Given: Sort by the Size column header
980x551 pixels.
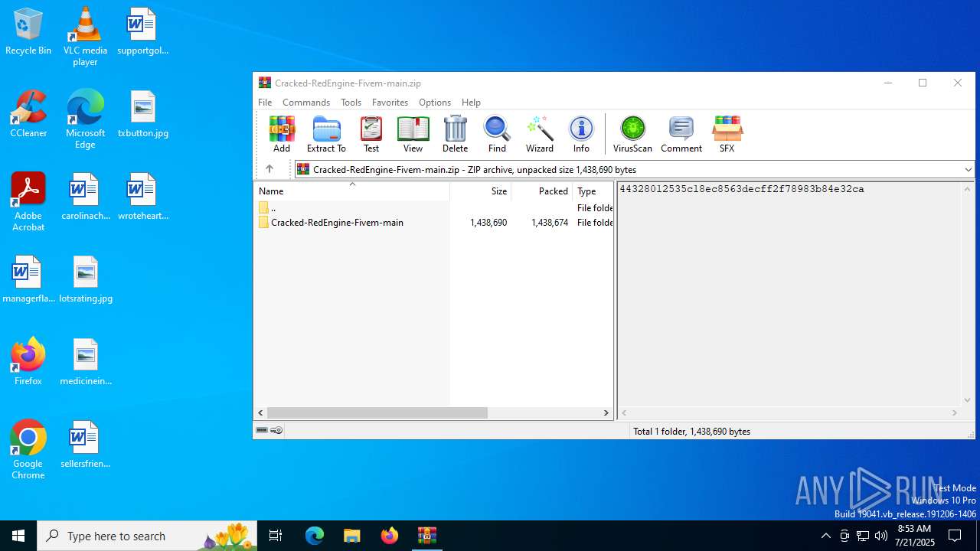Looking at the screenshot, I should [481, 191].
